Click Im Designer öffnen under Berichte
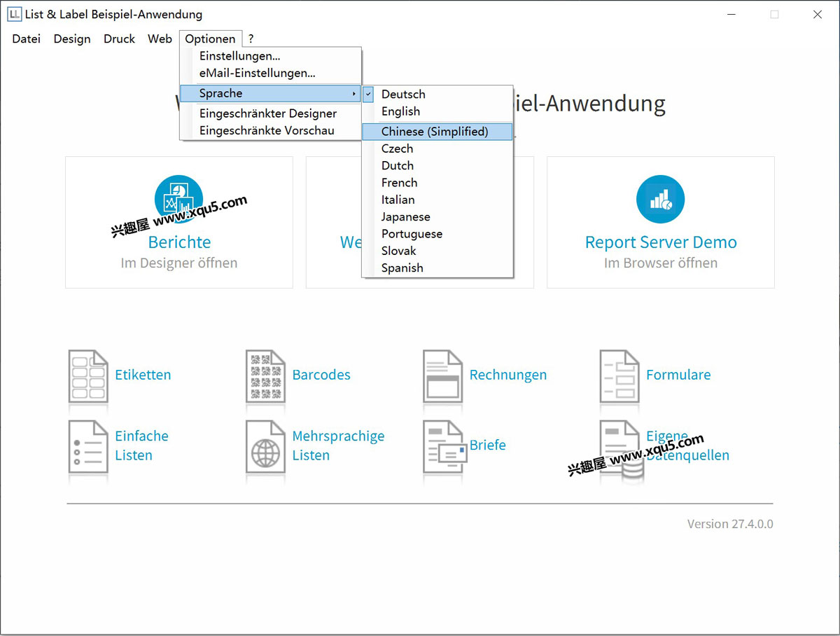The height and width of the screenshot is (636, 840). coord(179,263)
